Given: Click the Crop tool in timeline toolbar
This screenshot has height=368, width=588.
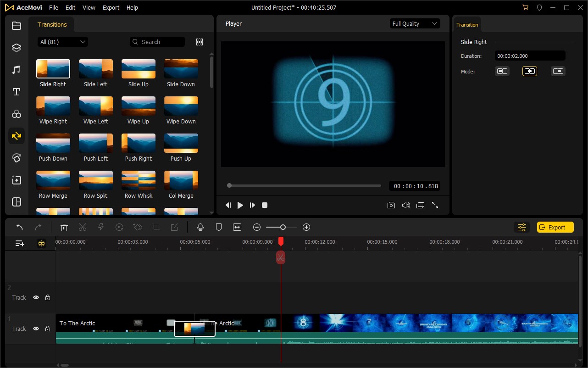Looking at the screenshot, I should pyautogui.click(x=156, y=227).
